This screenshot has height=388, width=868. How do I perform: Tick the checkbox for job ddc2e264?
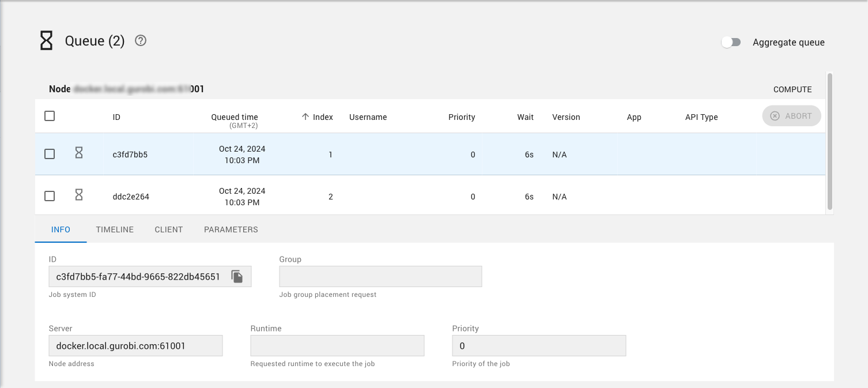(x=50, y=196)
